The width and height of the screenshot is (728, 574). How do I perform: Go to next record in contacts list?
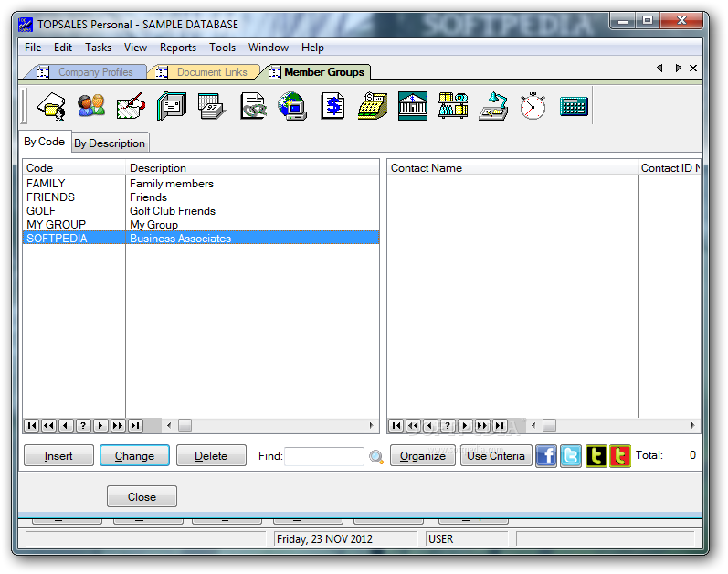[x=465, y=425]
